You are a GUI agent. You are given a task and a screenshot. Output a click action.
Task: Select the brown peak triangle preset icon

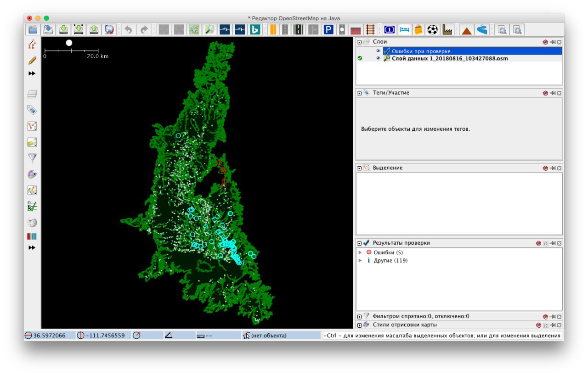(467, 29)
